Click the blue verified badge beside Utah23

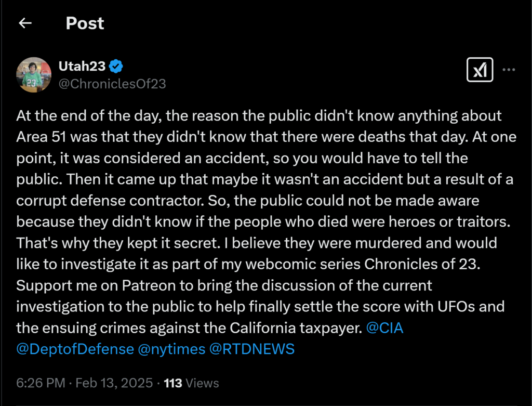point(116,66)
